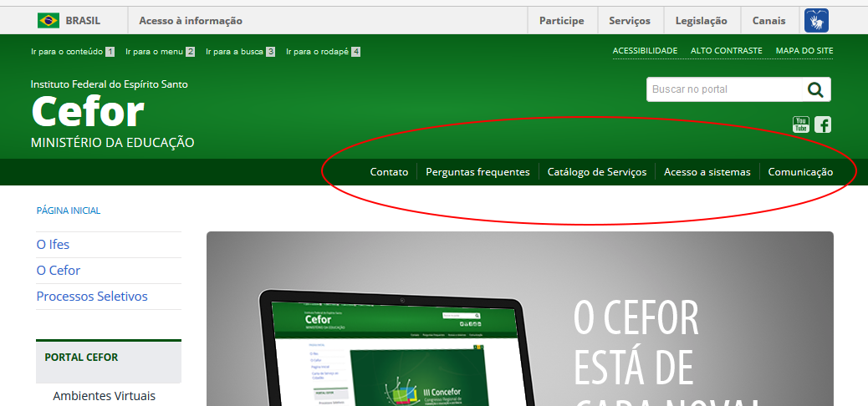This screenshot has width=868, height=406.
Task: Click the search magnifier button
Action: [x=815, y=89]
